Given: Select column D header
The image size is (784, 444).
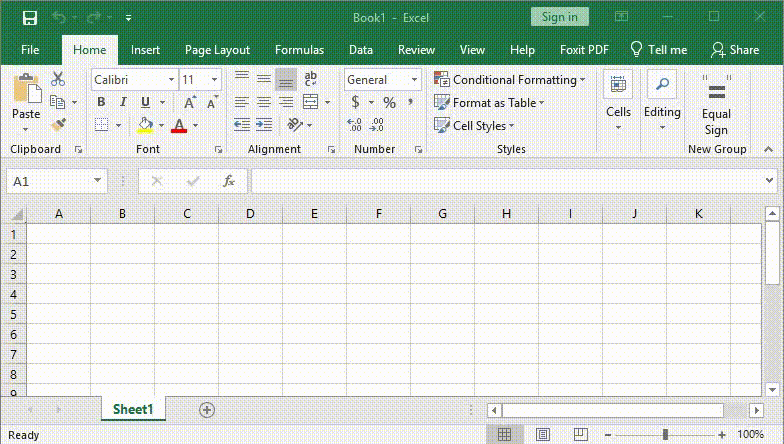Looking at the screenshot, I should coord(250,214).
